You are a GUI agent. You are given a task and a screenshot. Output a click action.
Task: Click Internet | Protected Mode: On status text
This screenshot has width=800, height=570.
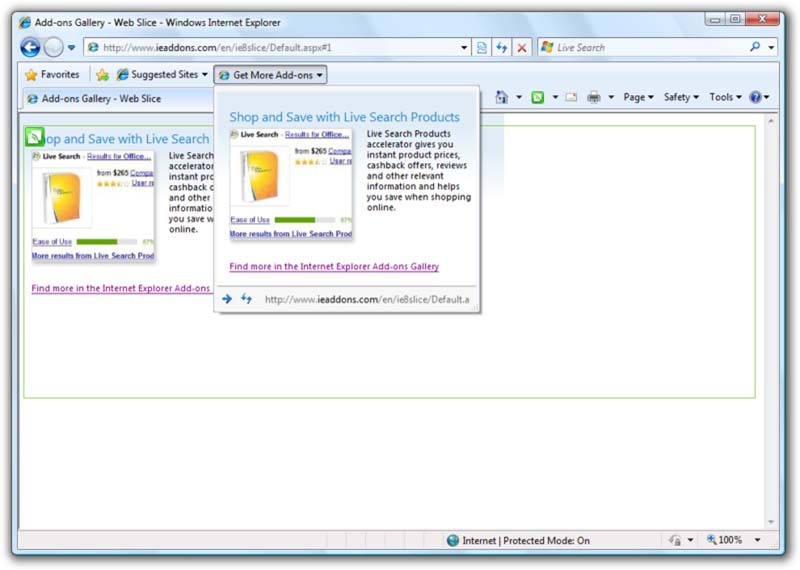coord(526,540)
